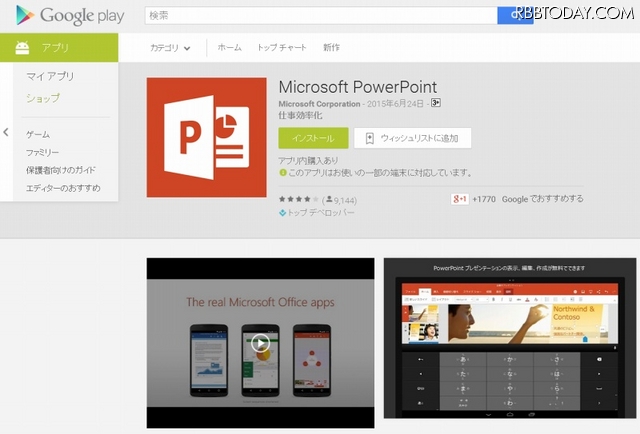Click the トップデベロッパー badge
The image size is (640, 434).
316,212
